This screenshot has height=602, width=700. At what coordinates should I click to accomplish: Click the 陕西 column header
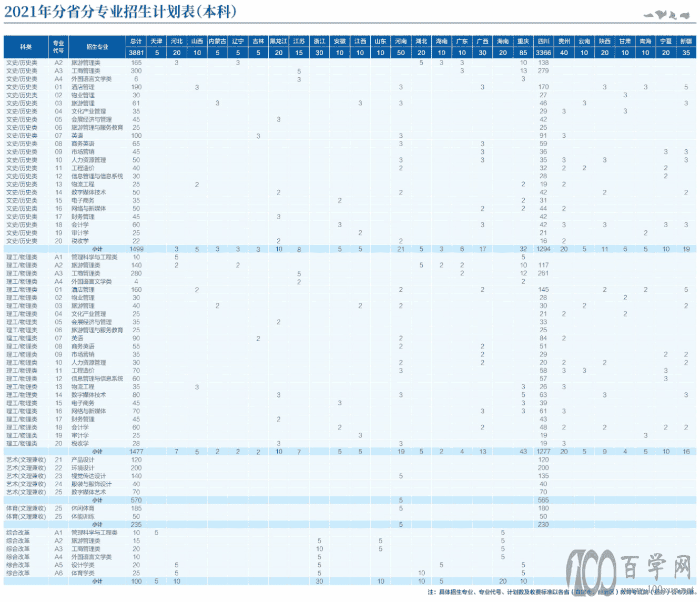(605, 41)
